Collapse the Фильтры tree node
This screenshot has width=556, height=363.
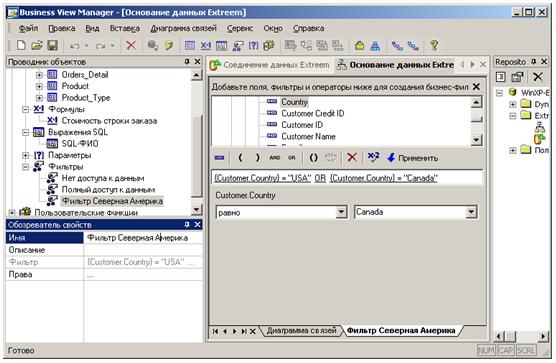pos(26,167)
